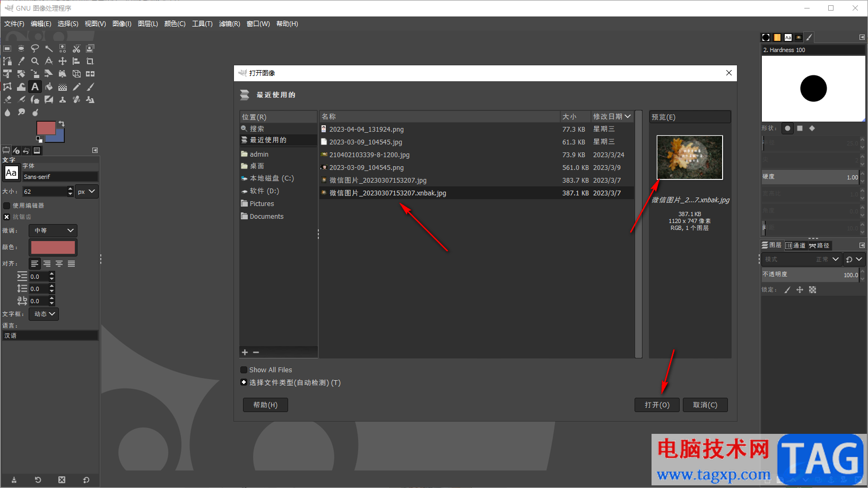Select the Paths tool
This screenshot has height=488, width=868.
(7, 61)
